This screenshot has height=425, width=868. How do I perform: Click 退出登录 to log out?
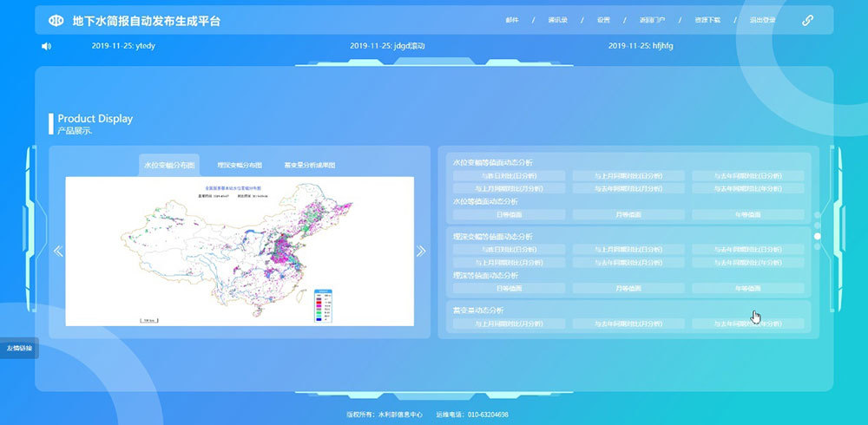pos(763,20)
